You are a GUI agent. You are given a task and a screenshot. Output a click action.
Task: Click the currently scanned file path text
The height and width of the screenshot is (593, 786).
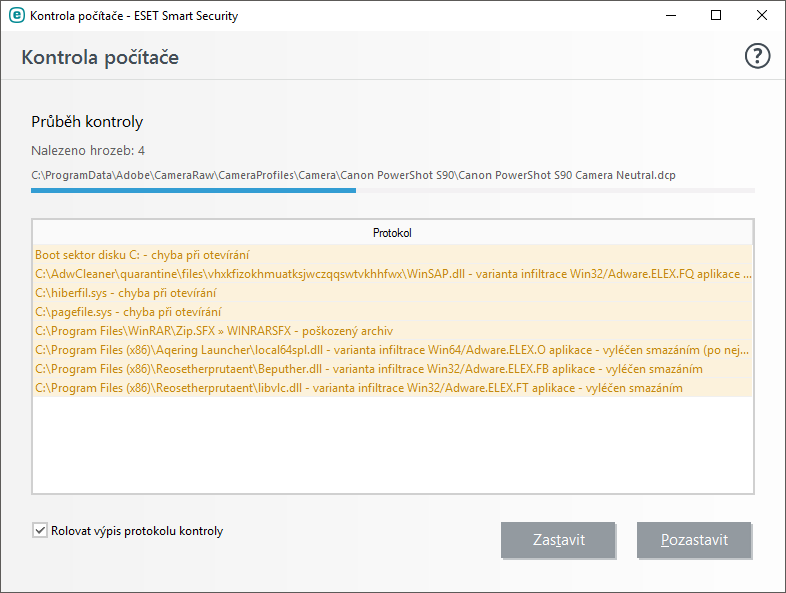click(353, 175)
